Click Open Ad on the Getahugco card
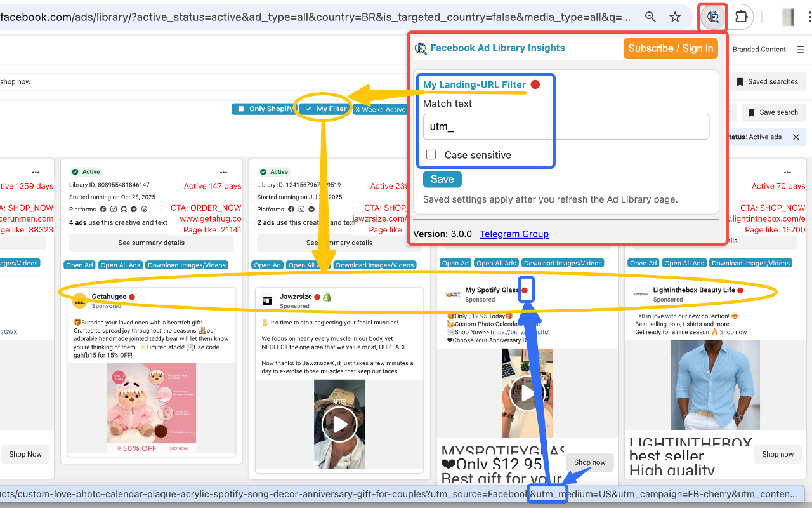 pos(80,265)
